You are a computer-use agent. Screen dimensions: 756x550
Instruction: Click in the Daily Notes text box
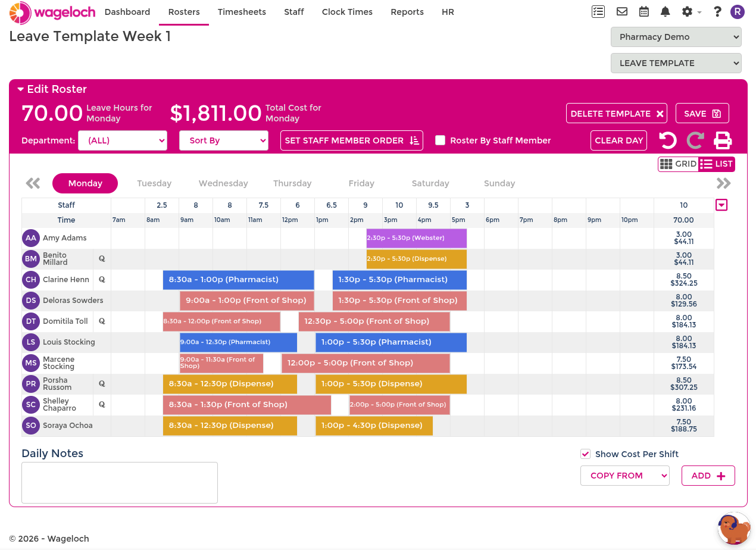tap(120, 483)
